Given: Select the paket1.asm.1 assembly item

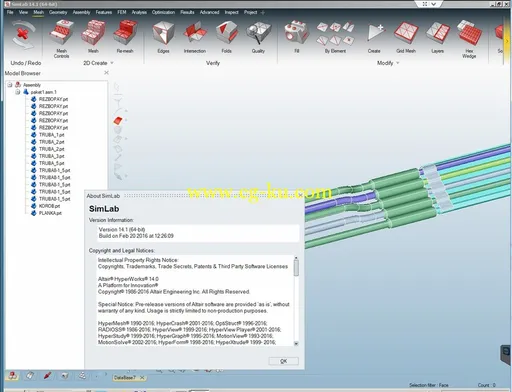Looking at the screenshot, I should (43, 92).
